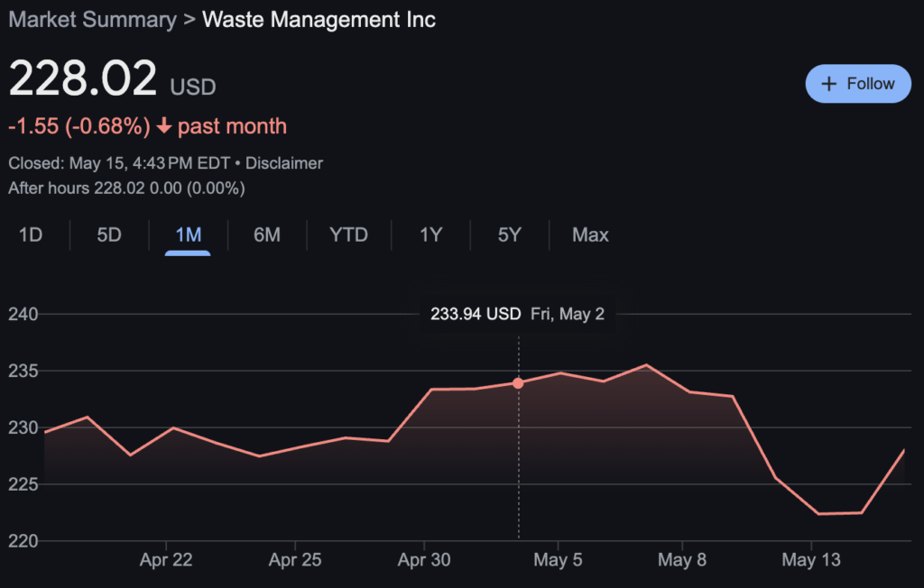Click the May 8 axis label

point(682,560)
